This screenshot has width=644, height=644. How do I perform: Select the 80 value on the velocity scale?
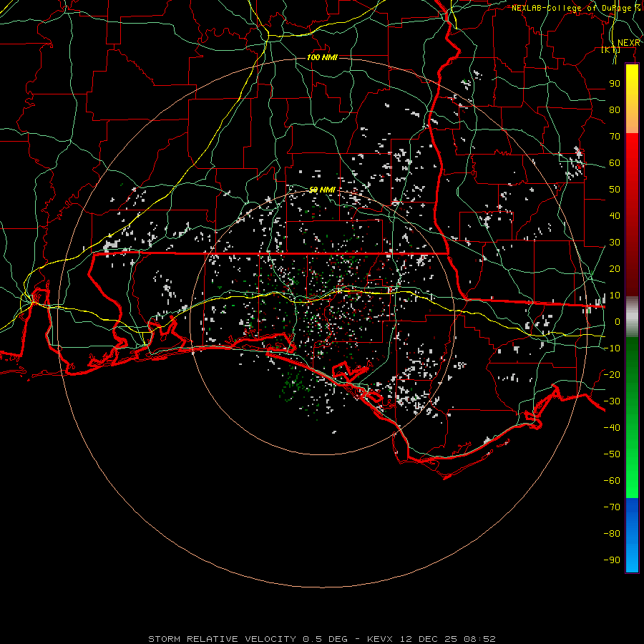[x=615, y=110]
